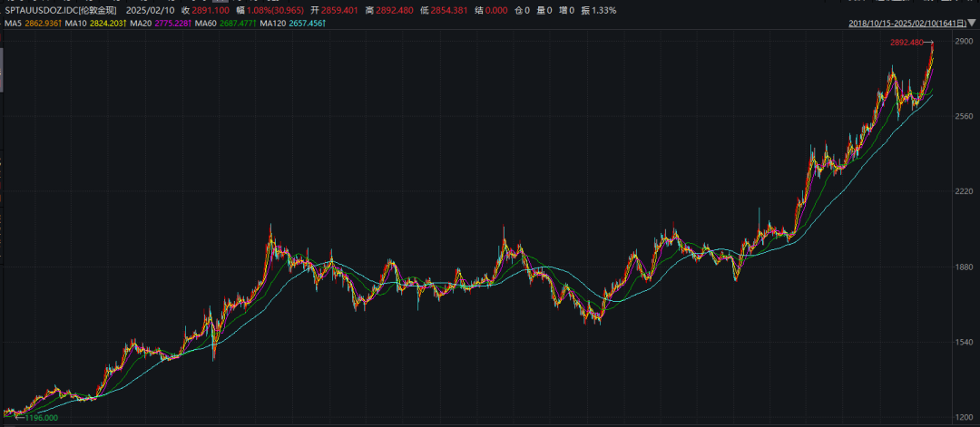Click the 2018/10/15-2025/02/10 date range link
This screenshot has height=427, width=980.
click(906, 24)
